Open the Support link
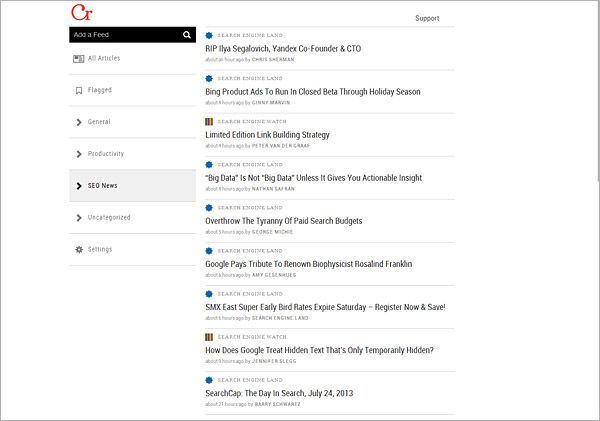 (426, 18)
